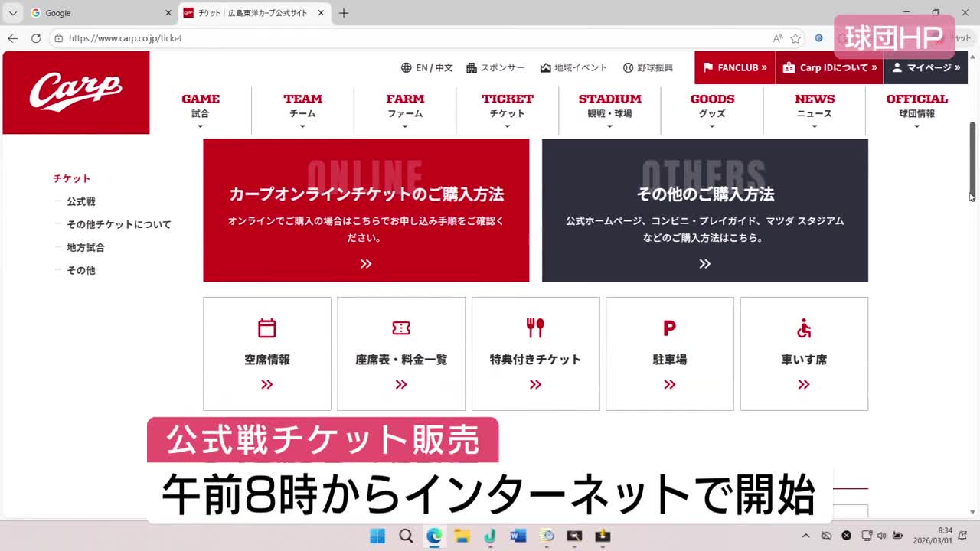Expand the GOODS グッズ navigation menu
The image size is (980, 551).
click(x=712, y=107)
